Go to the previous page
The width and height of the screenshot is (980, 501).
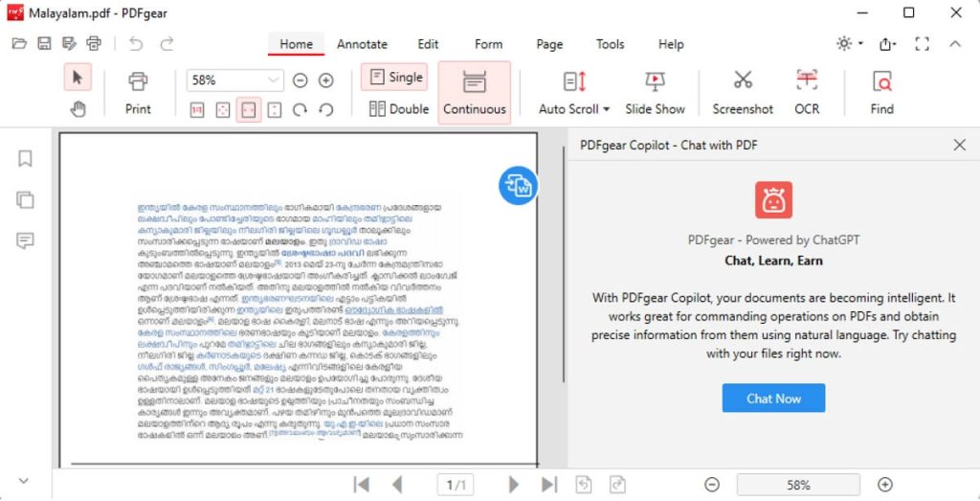[x=396, y=485]
